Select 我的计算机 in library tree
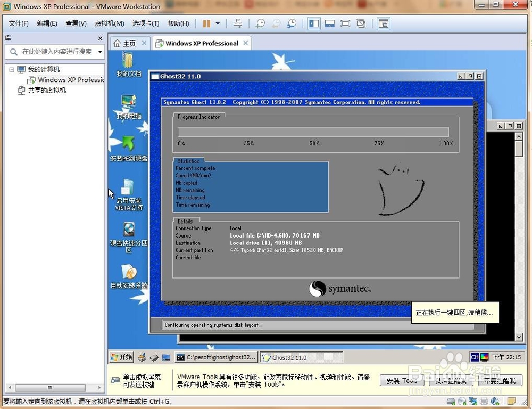532x409 pixels. tap(44, 70)
